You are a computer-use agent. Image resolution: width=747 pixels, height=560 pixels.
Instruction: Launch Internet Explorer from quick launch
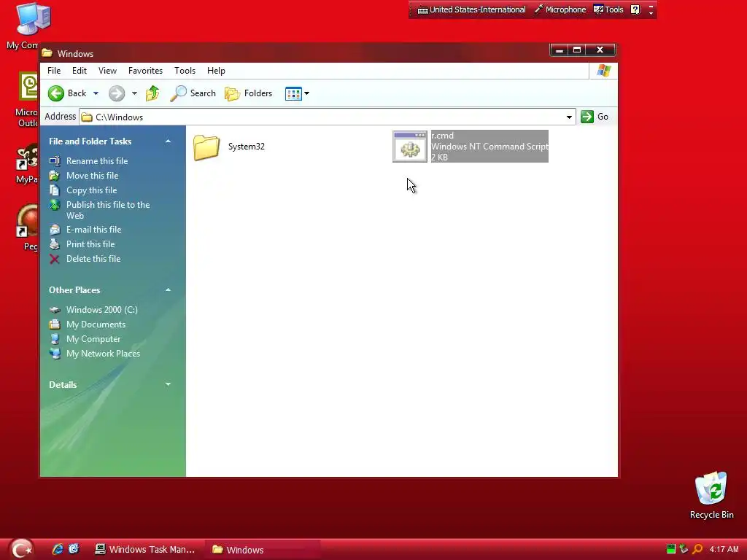click(58, 549)
